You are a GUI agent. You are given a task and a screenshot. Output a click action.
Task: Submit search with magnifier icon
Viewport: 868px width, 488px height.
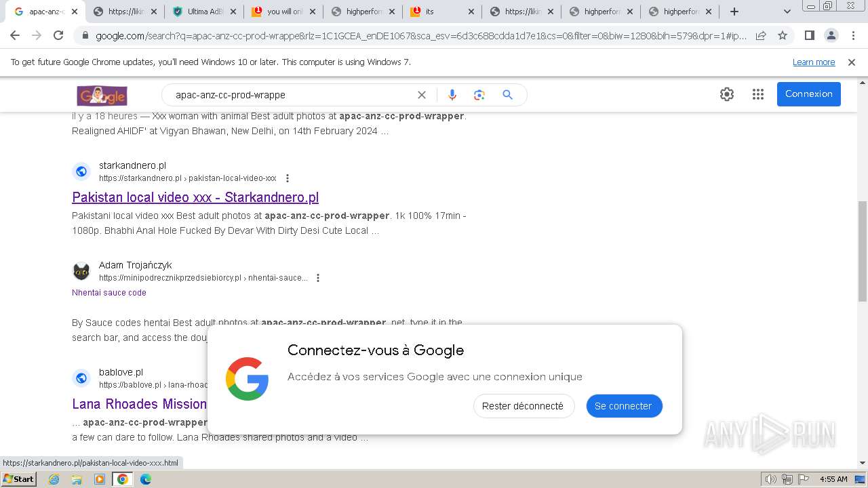[507, 95]
